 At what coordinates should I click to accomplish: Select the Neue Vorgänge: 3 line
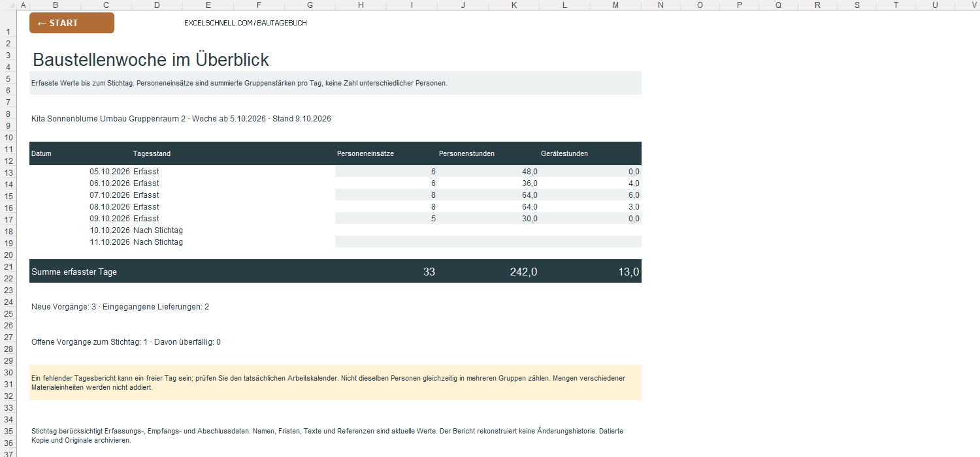click(120, 307)
